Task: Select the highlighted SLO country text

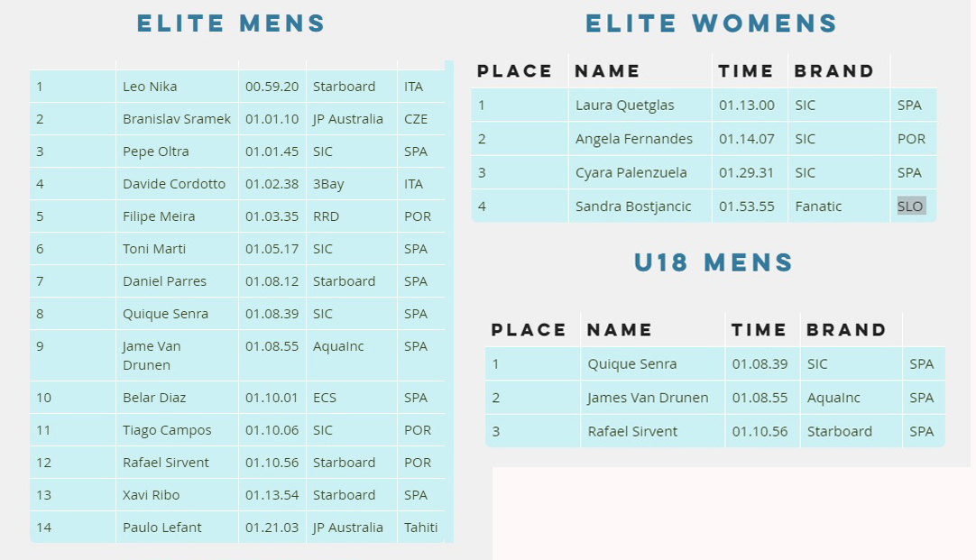Action: (x=911, y=206)
